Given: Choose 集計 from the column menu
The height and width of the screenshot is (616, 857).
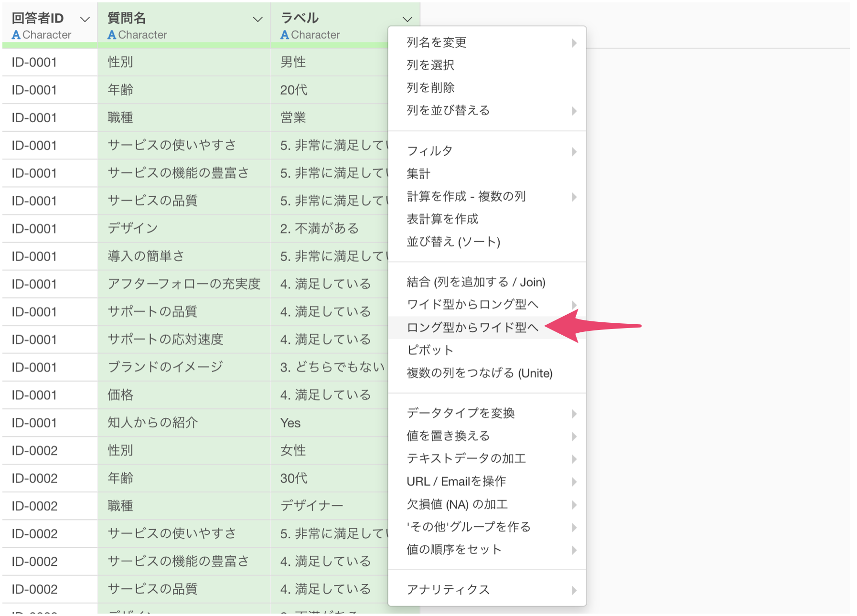Looking at the screenshot, I should [x=418, y=174].
